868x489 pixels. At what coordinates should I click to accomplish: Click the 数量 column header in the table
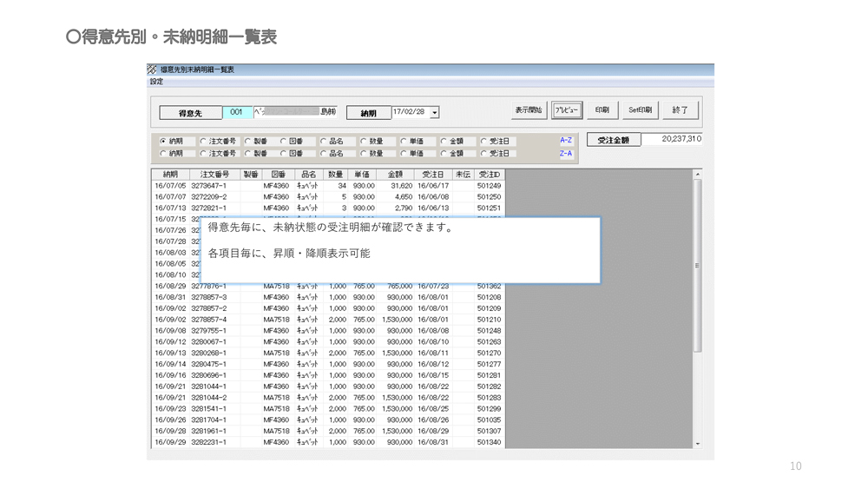point(335,175)
